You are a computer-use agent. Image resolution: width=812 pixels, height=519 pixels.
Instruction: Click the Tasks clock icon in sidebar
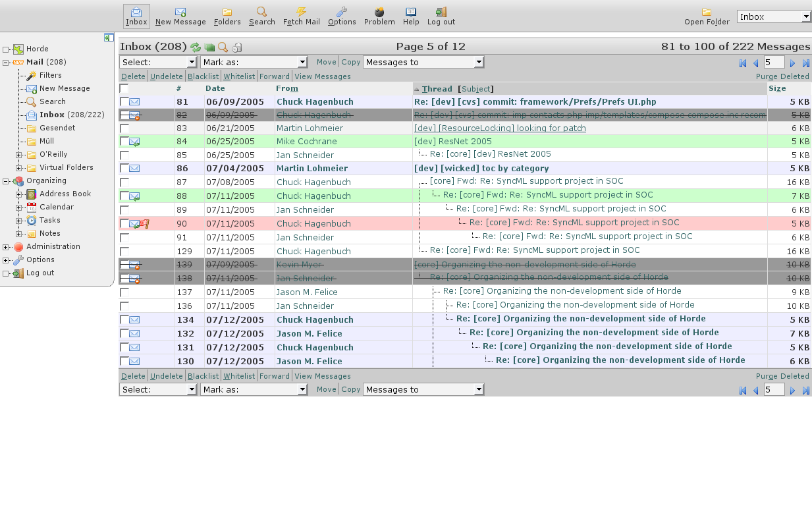(x=32, y=221)
